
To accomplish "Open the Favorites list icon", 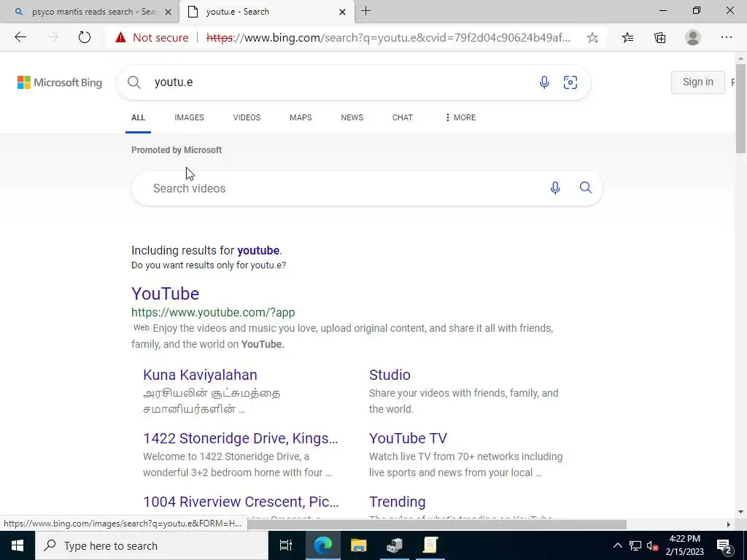I will point(628,38).
